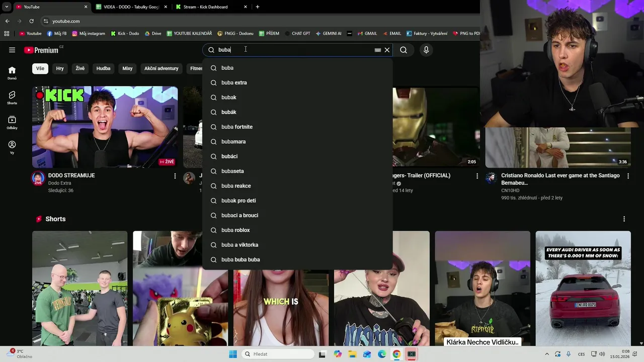Open the Dodo Extra channel name link
Screen dimensions: 644x362
[x=59, y=183]
